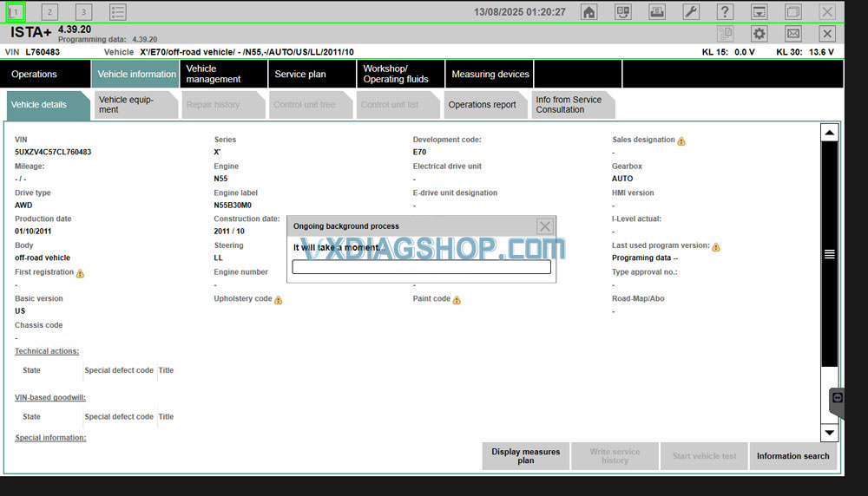Open the Measuring devices menu
This screenshot has height=496, width=868.
pos(490,74)
